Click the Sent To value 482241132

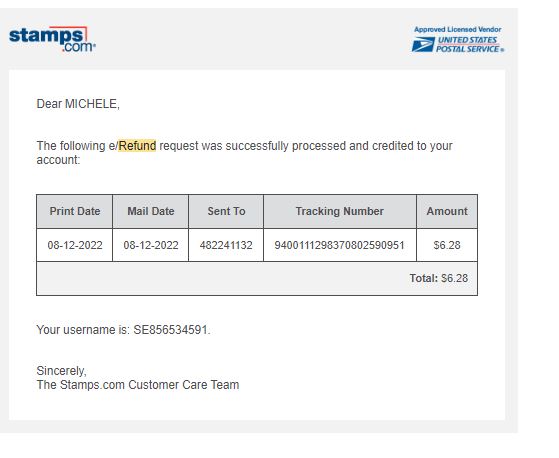click(x=226, y=245)
